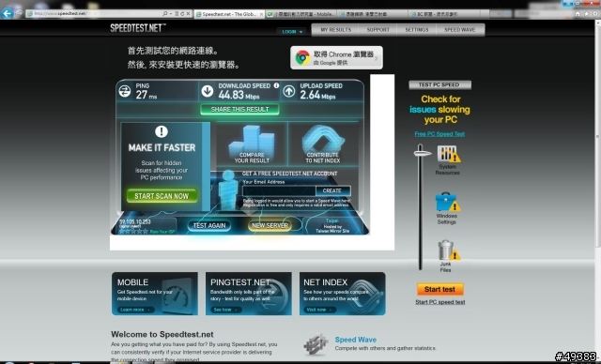Click the NET INDEX promo card
Image resolution: width=601 pixels, height=364 pixels.
[342, 294]
